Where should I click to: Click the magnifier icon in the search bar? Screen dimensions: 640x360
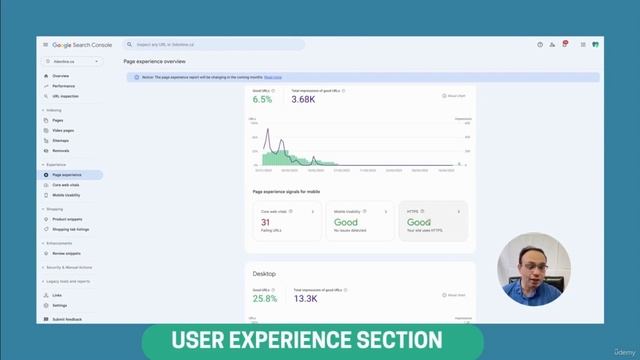point(129,44)
